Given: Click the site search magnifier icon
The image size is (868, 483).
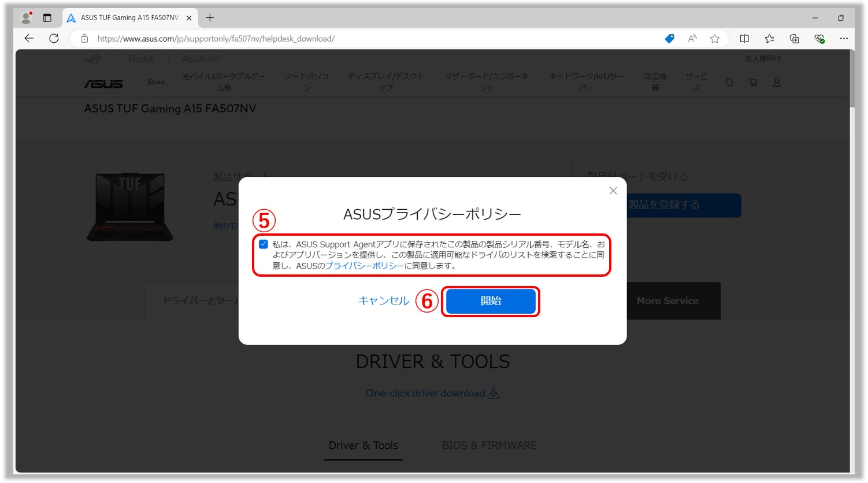Looking at the screenshot, I should pyautogui.click(x=729, y=83).
